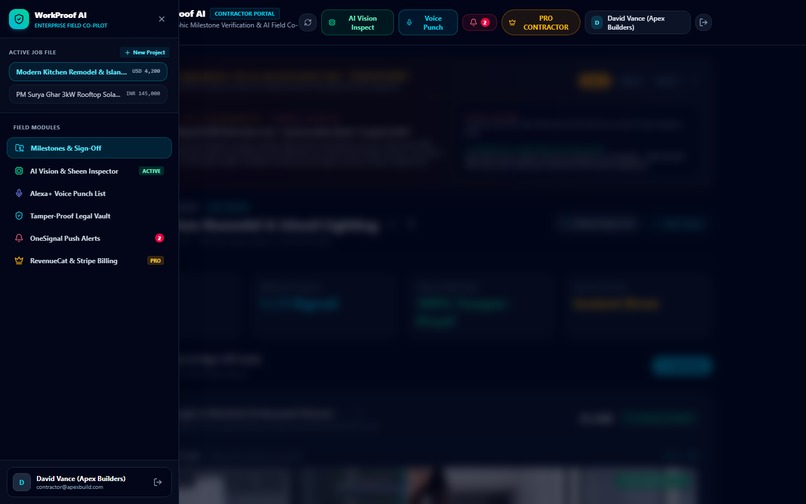Open Alexa+ Voice Punch List module
Image resolution: width=806 pixels, height=504 pixels.
coord(89,193)
